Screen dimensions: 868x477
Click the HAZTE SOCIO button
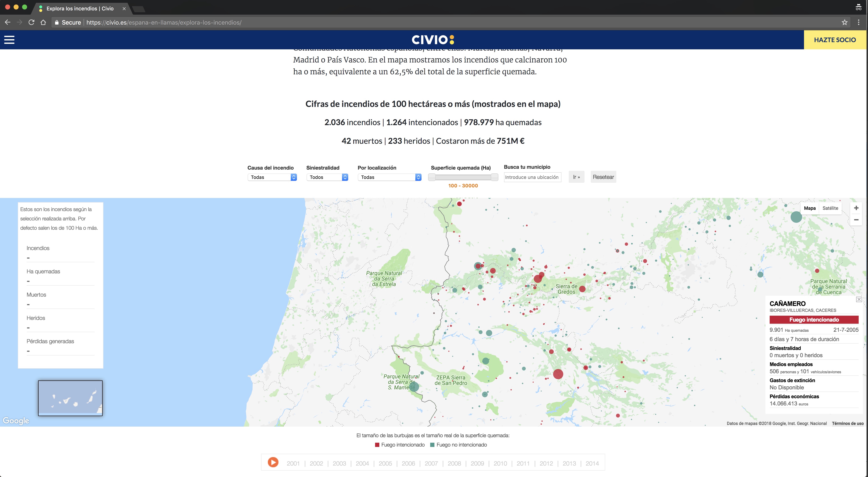click(x=835, y=40)
